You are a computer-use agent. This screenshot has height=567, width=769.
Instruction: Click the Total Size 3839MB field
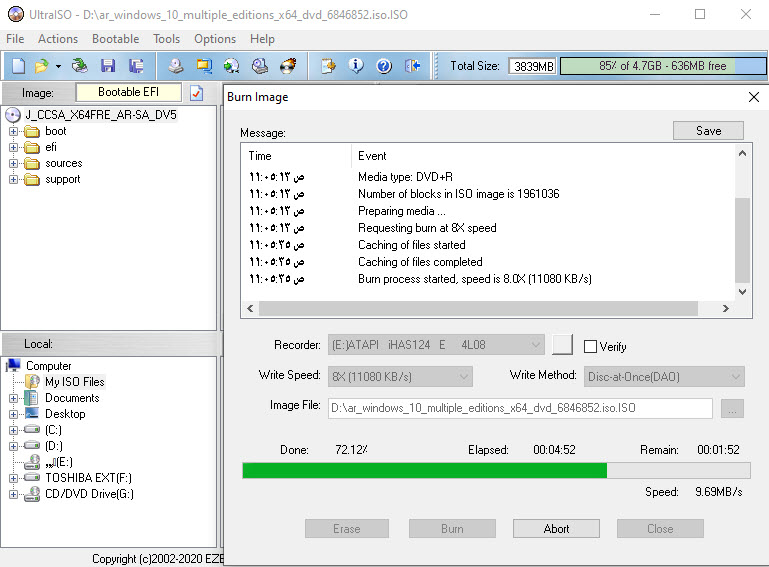tap(533, 66)
